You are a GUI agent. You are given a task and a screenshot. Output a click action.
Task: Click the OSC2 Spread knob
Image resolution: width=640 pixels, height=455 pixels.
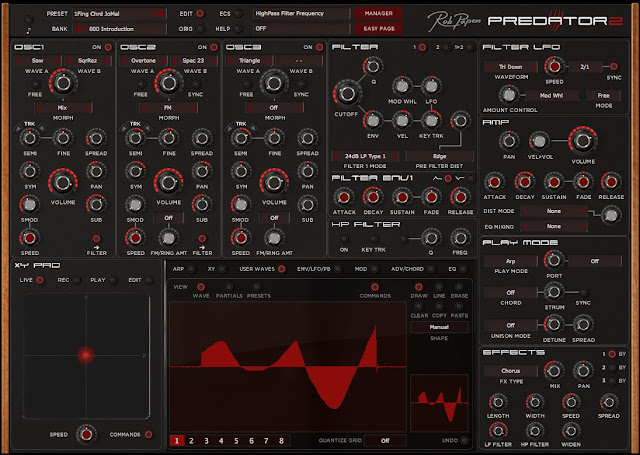[202, 138]
